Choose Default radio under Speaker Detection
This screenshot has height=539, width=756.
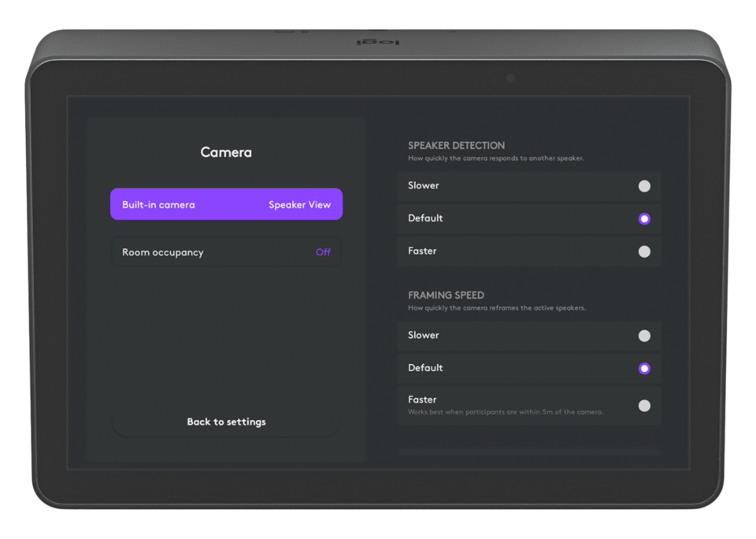[x=644, y=219]
